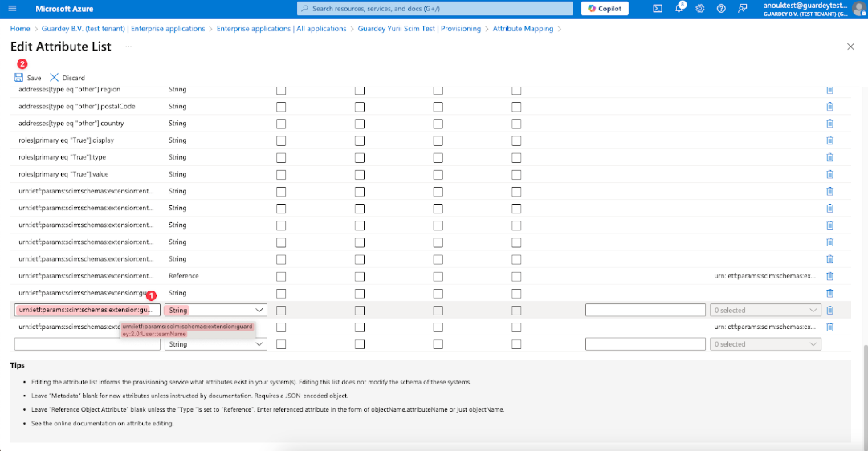Open String type dropdown in empty bottom row
868x451 pixels.
[x=216, y=344]
